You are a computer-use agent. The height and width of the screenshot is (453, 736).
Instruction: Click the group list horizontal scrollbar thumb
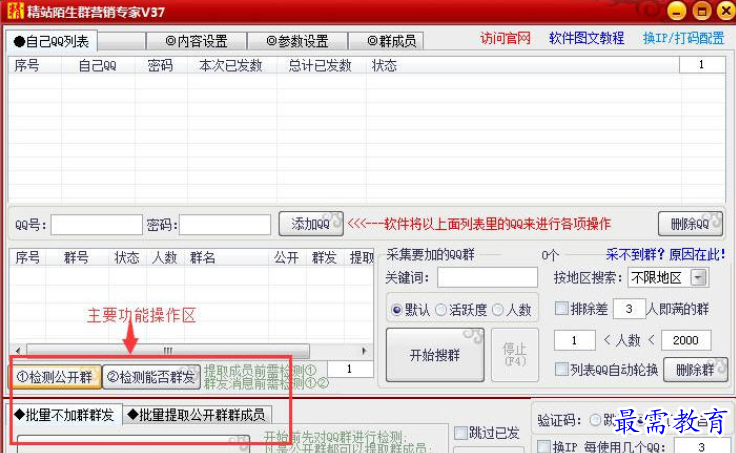(x=168, y=351)
